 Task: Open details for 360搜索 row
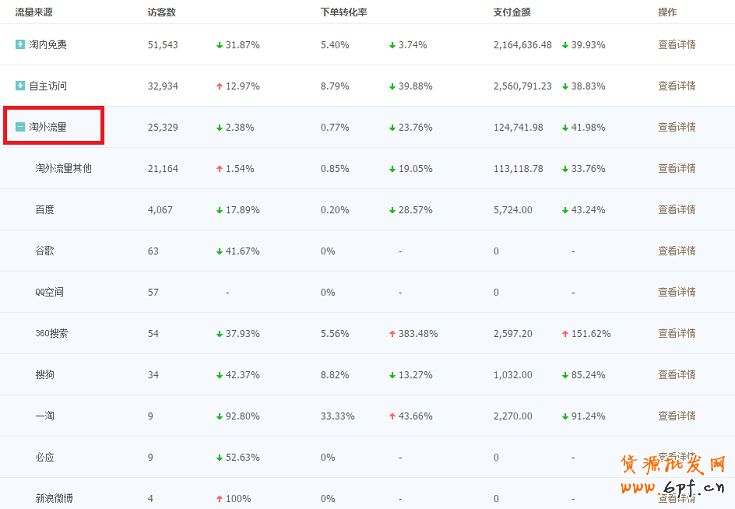click(676, 333)
